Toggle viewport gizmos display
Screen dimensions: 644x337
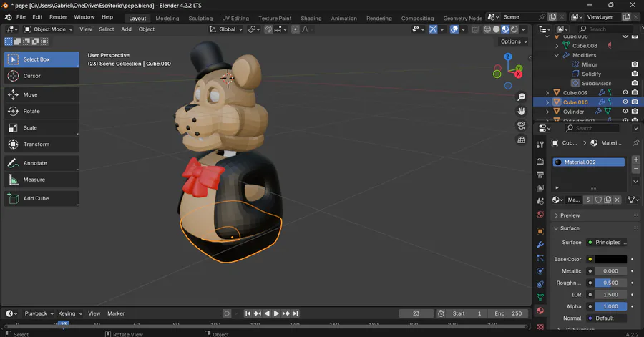pyautogui.click(x=433, y=29)
